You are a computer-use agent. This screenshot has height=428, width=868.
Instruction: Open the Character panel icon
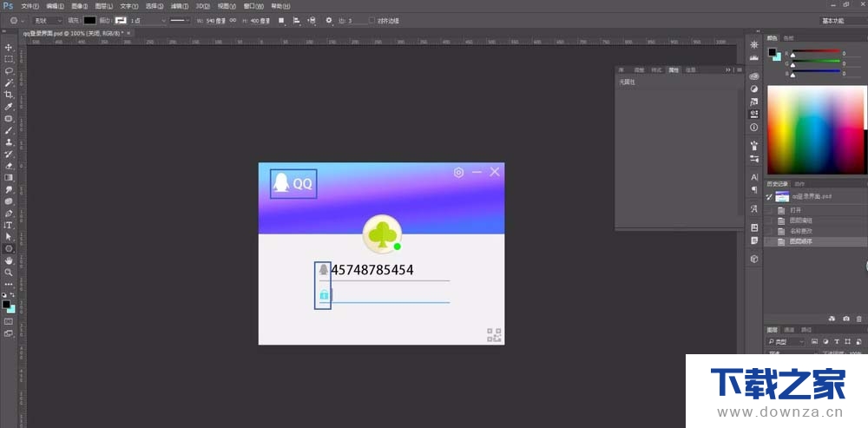[754, 177]
